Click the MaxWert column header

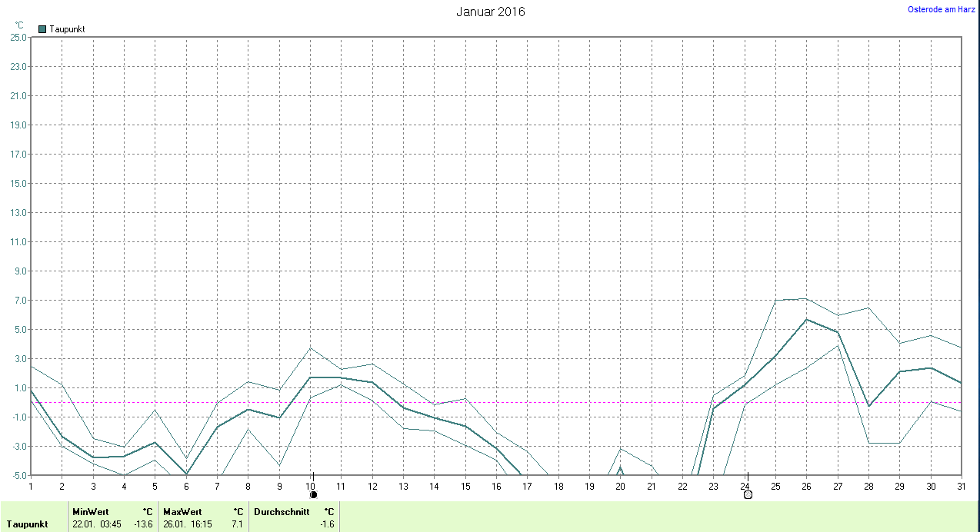coord(182,511)
